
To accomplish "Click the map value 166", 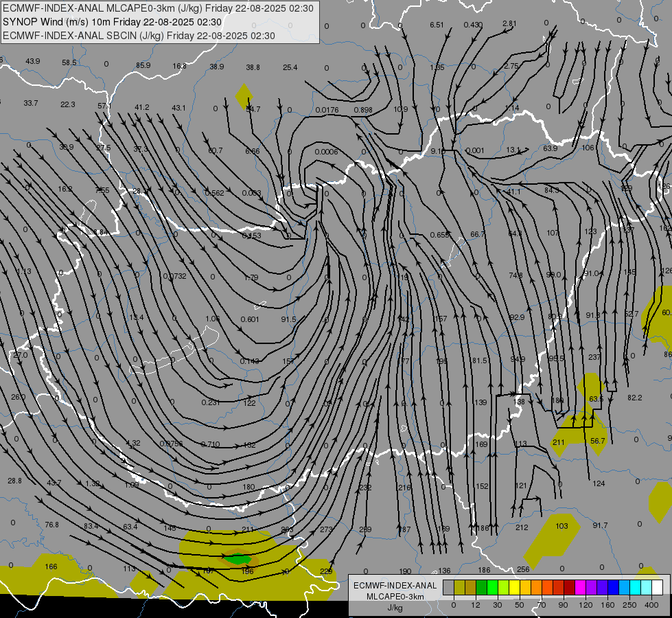I will click(x=51, y=567).
